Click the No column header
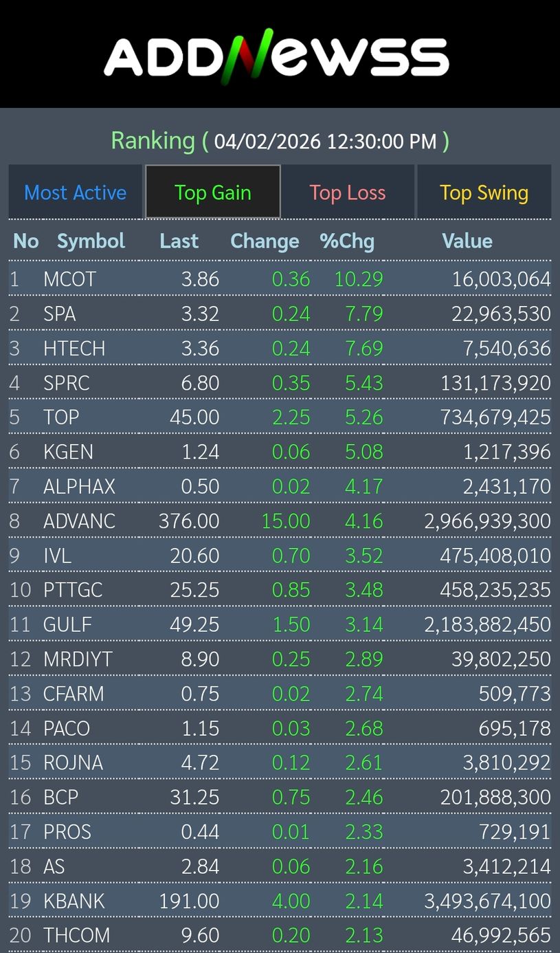560x953 pixels. tap(26, 241)
